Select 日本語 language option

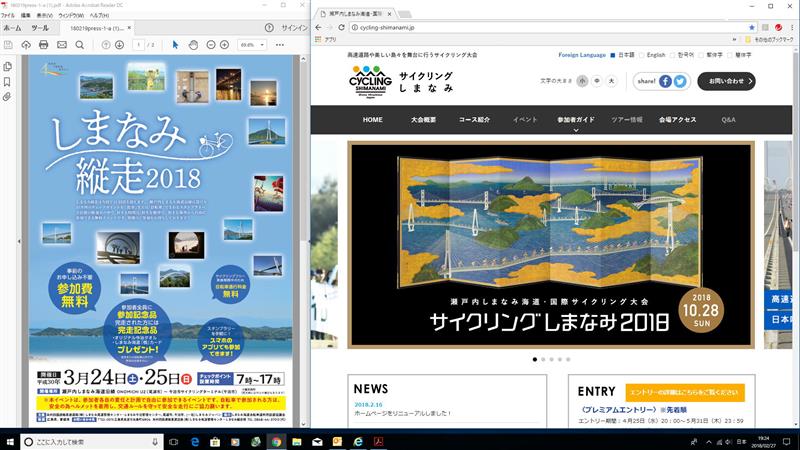point(622,55)
